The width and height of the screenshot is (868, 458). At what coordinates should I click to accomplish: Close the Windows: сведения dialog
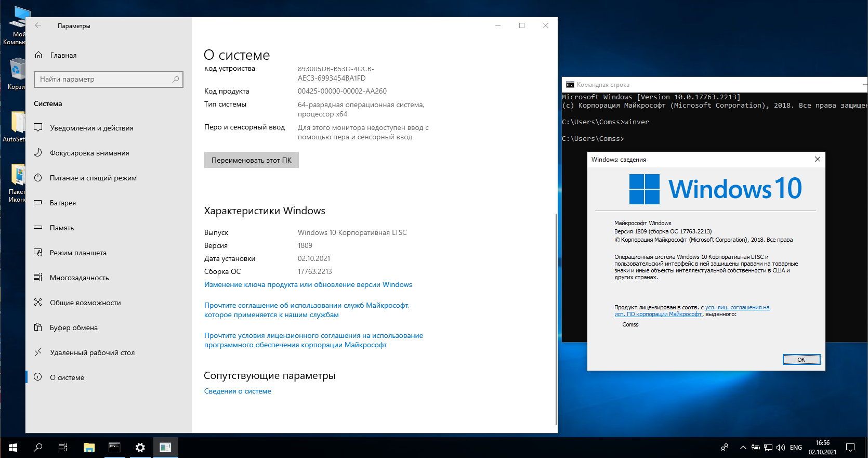tap(818, 159)
